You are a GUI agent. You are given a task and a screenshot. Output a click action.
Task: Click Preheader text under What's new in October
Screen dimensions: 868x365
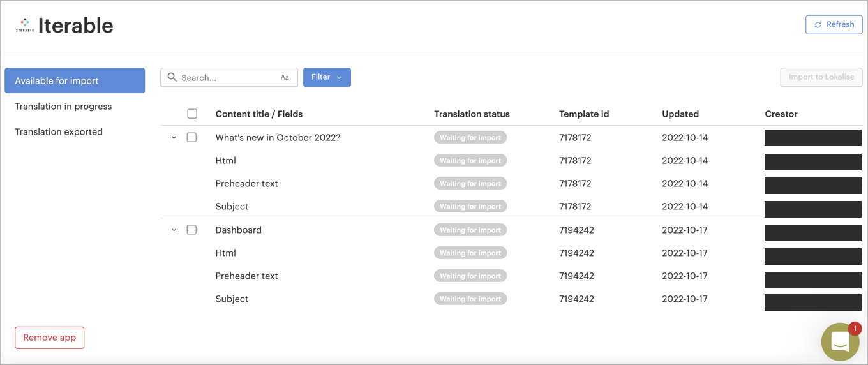click(247, 184)
